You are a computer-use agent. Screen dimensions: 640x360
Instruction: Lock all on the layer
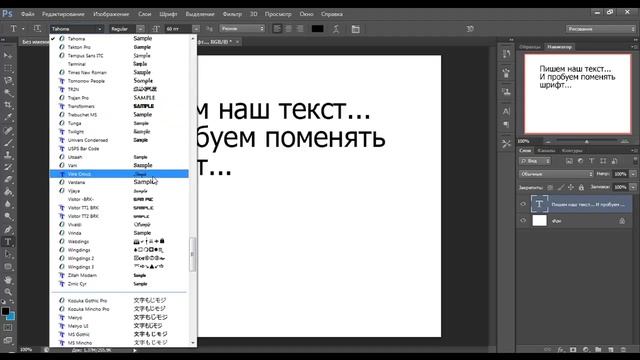click(x=581, y=187)
